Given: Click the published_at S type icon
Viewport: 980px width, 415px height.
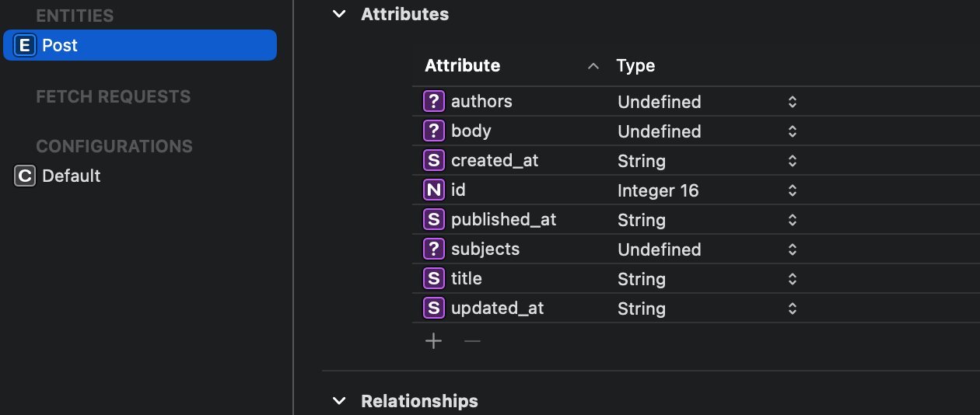Looking at the screenshot, I should [x=433, y=220].
